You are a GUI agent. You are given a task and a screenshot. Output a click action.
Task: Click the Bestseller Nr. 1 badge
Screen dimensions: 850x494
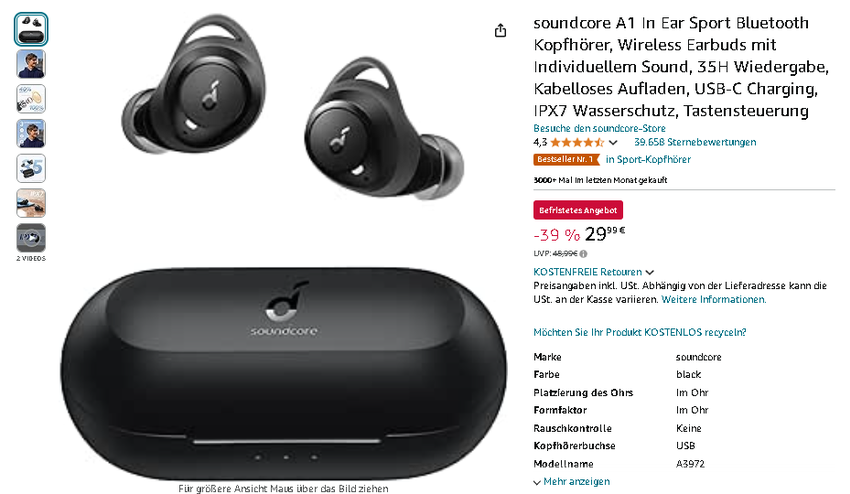tap(566, 159)
